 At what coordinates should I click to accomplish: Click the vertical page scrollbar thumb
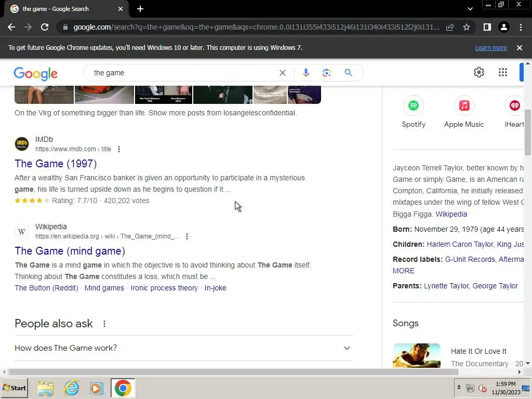[x=528, y=132]
